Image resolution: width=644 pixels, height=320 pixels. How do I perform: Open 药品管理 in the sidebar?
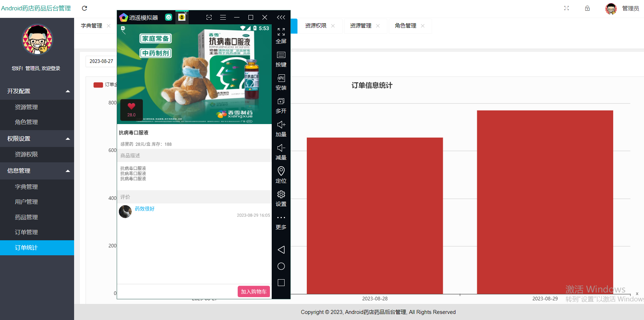coord(26,217)
